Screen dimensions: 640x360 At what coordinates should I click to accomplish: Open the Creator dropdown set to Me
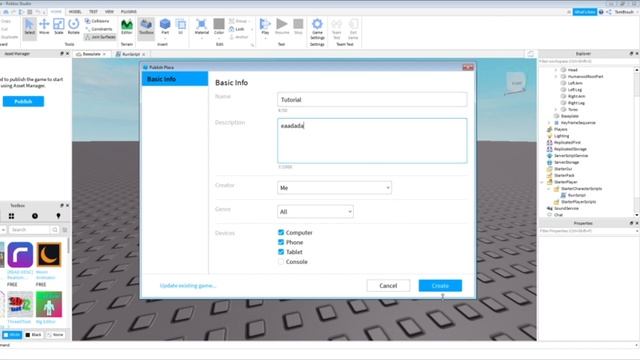tap(334, 188)
